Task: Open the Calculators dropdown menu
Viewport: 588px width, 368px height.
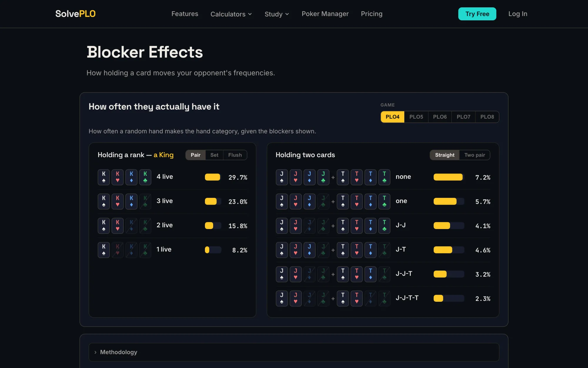Action: point(231,14)
